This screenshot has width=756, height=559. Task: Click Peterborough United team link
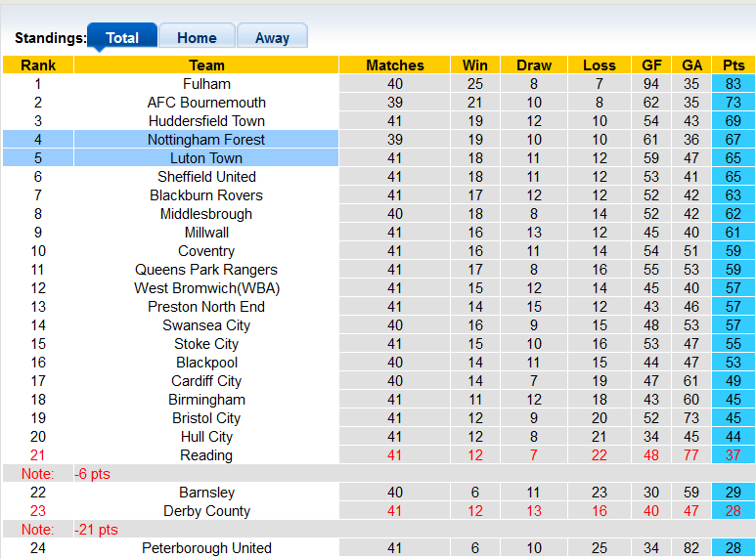click(206, 548)
